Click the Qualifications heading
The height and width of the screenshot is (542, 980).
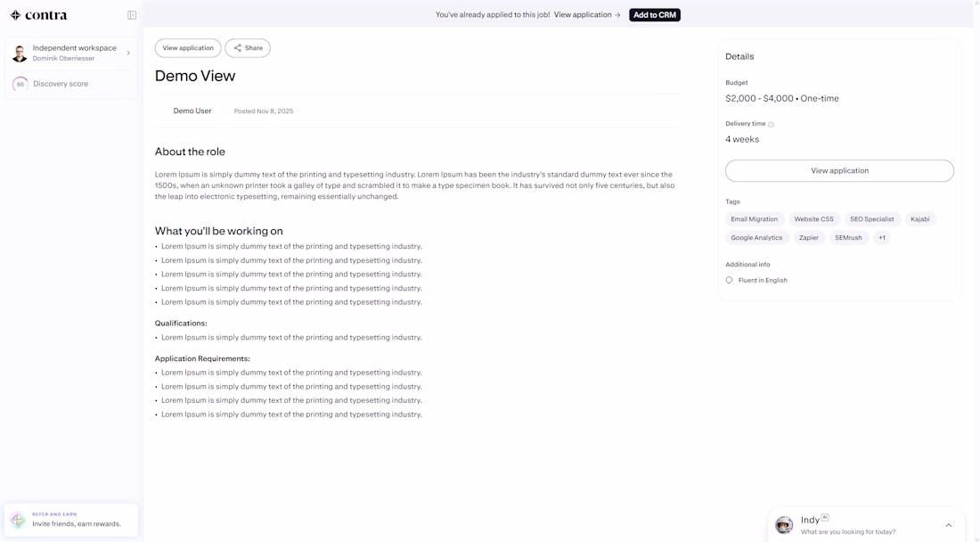click(x=181, y=324)
